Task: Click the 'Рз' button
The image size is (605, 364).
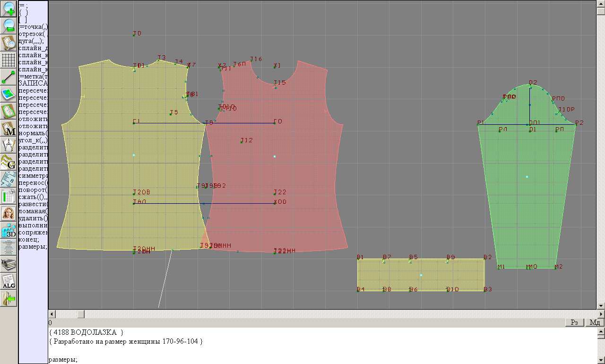Action: click(575, 322)
